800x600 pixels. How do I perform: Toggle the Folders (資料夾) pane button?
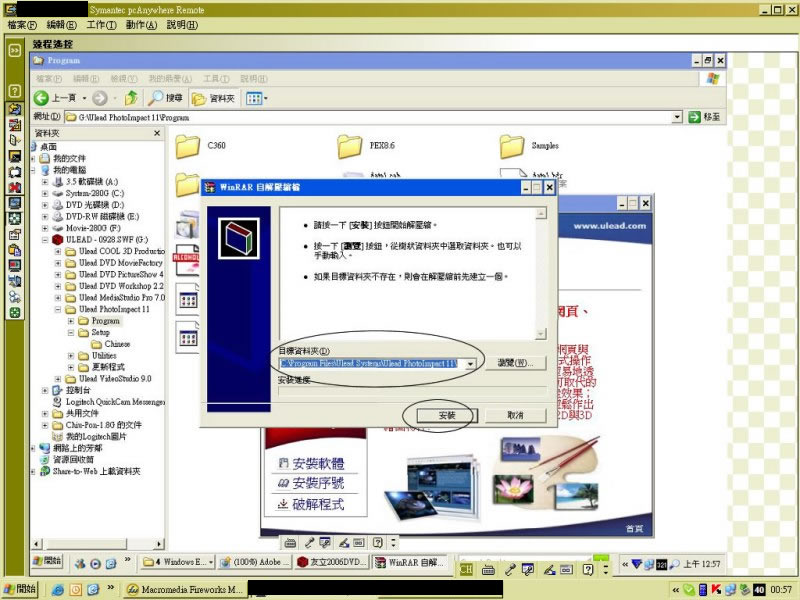pos(214,98)
